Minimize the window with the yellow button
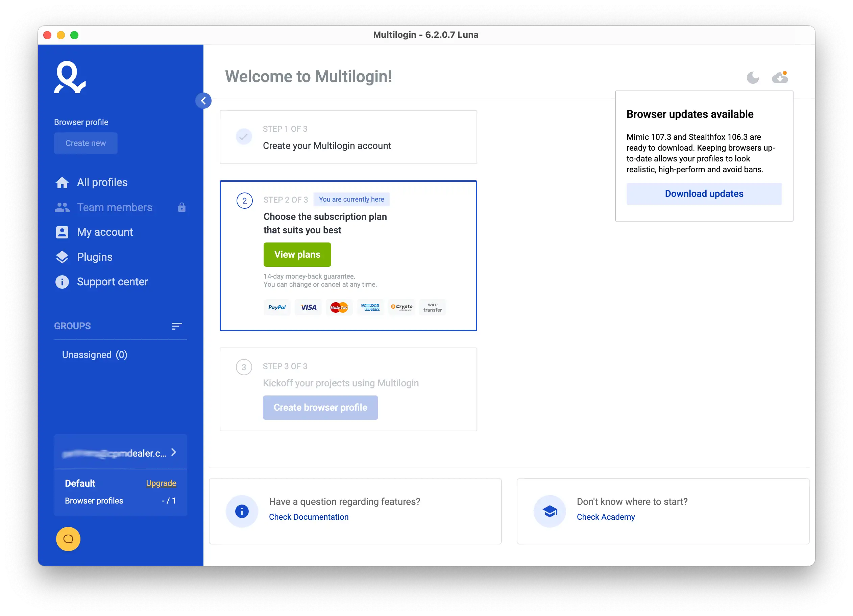This screenshot has height=616, width=853. click(61, 35)
